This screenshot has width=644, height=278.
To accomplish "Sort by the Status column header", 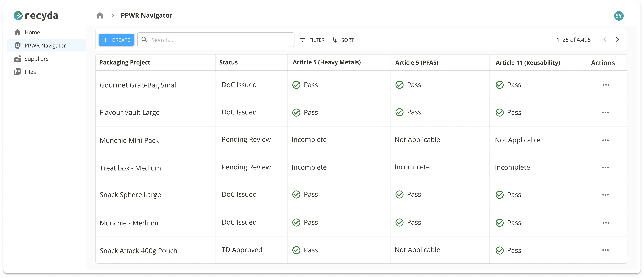I will coord(229,62).
